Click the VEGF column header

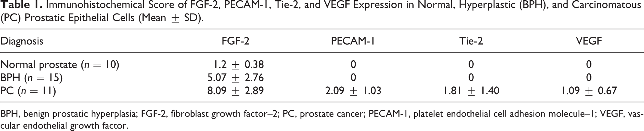pos(589,41)
